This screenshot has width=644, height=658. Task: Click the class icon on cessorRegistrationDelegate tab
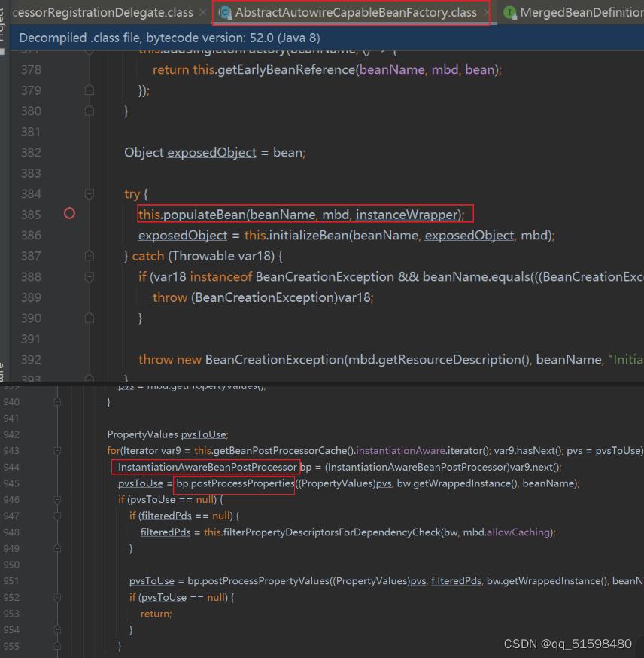point(9,12)
